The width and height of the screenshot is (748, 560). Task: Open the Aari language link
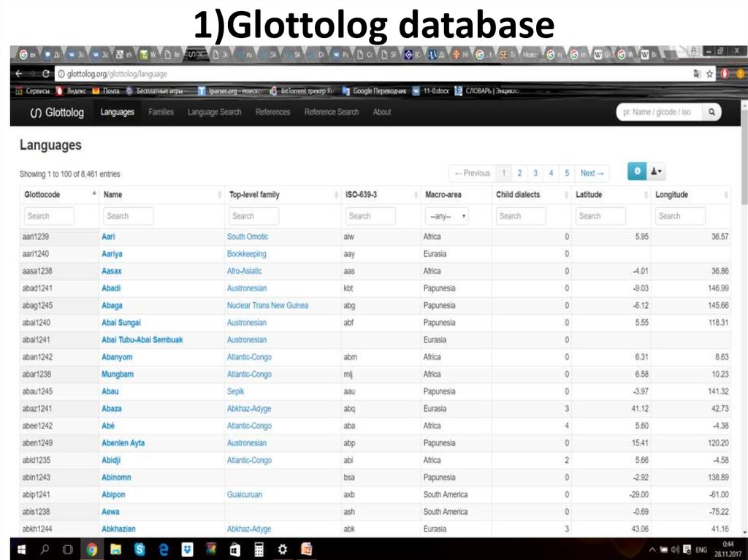(x=108, y=237)
